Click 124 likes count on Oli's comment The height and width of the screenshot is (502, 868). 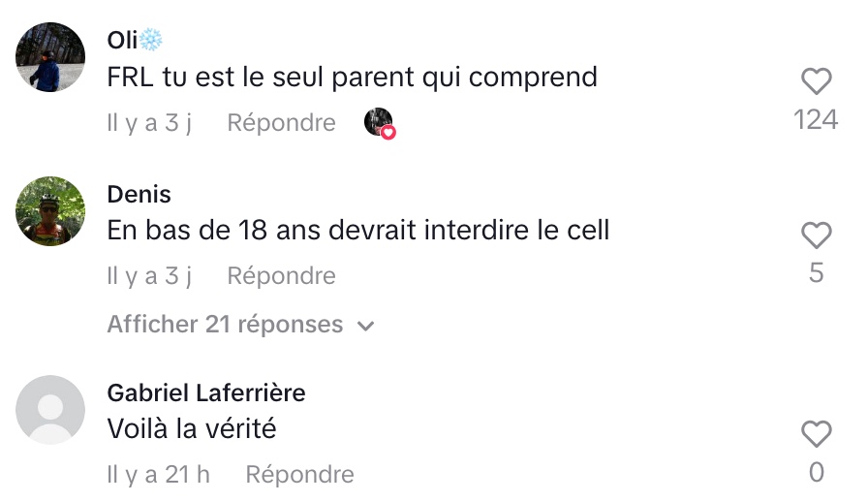tap(816, 119)
